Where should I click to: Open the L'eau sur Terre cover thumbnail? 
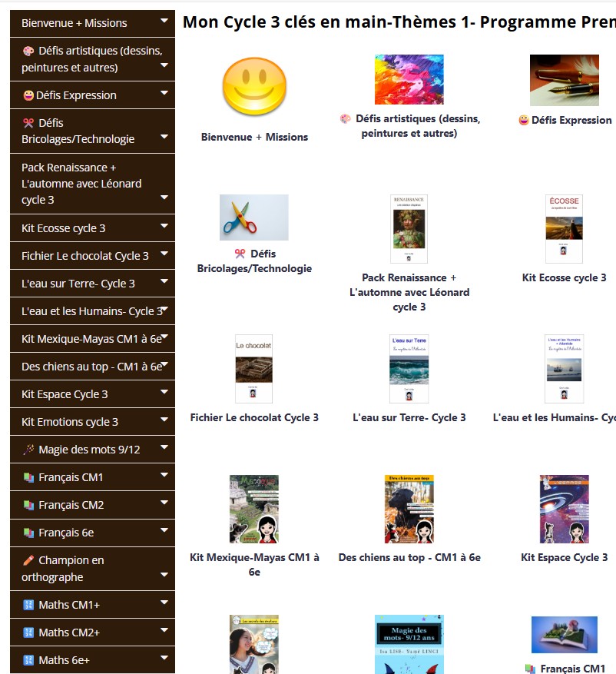[409, 369]
